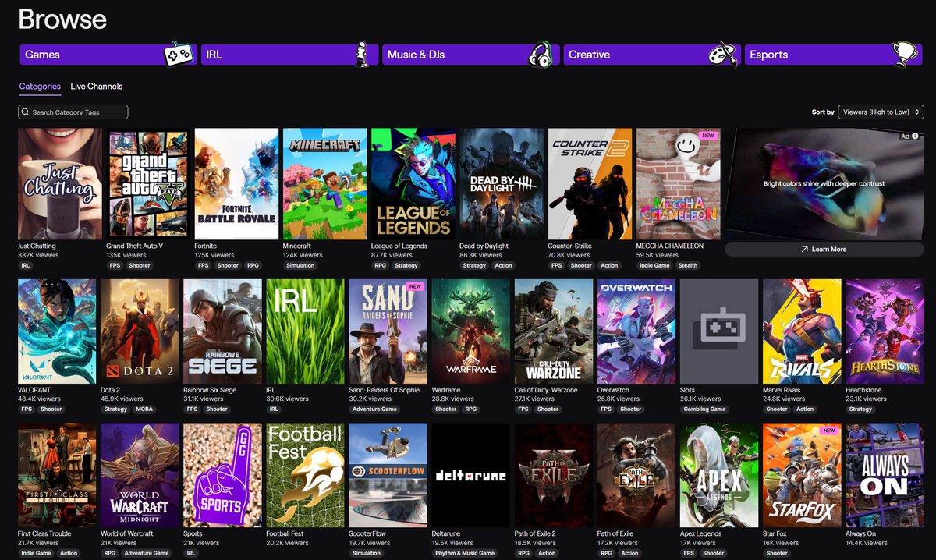Open the Always On cover

[x=885, y=476]
